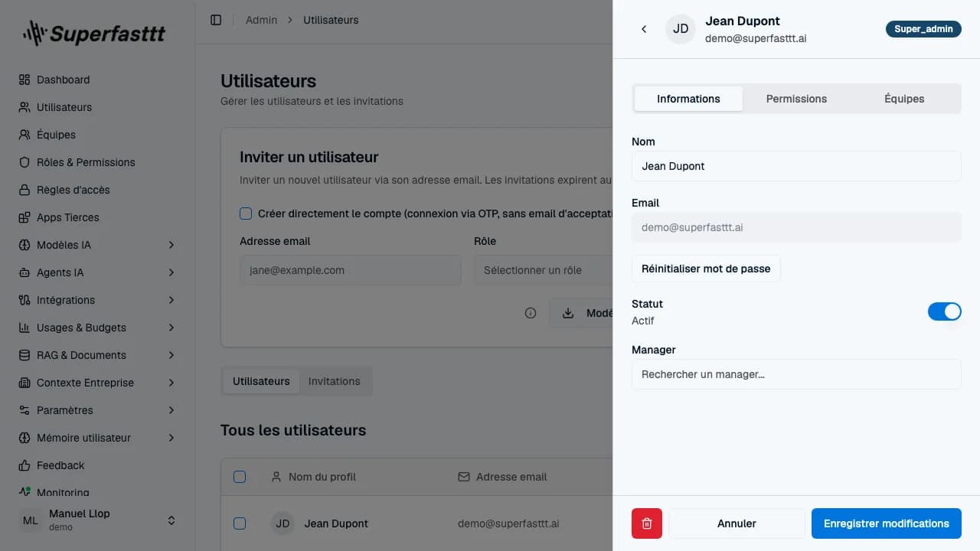The height and width of the screenshot is (551, 980).
Task: Click the Agents IA icon
Action: tap(24, 272)
